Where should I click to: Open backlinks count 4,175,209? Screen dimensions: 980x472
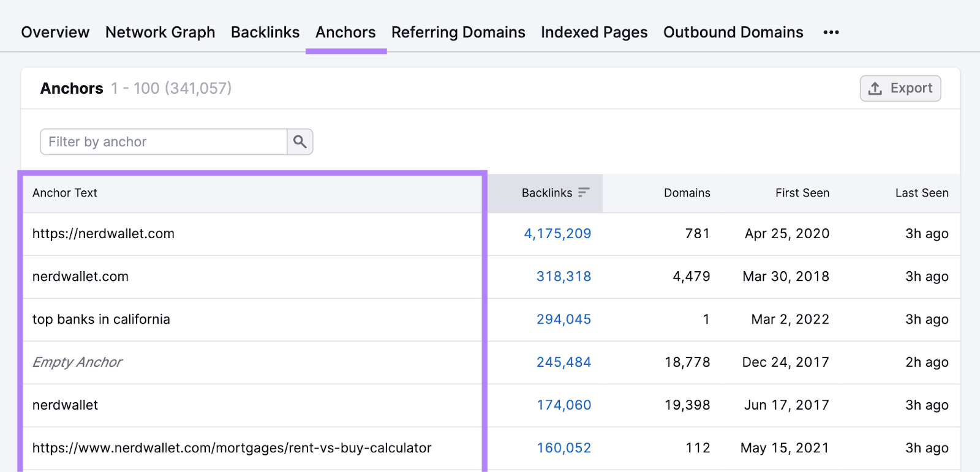557,233
